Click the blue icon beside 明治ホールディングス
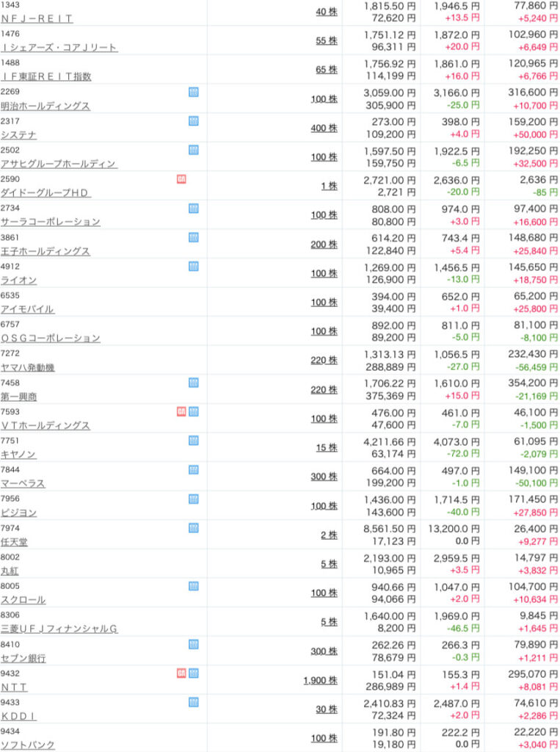The width and height of the screenshot is (560, 752). coord(194,92)
